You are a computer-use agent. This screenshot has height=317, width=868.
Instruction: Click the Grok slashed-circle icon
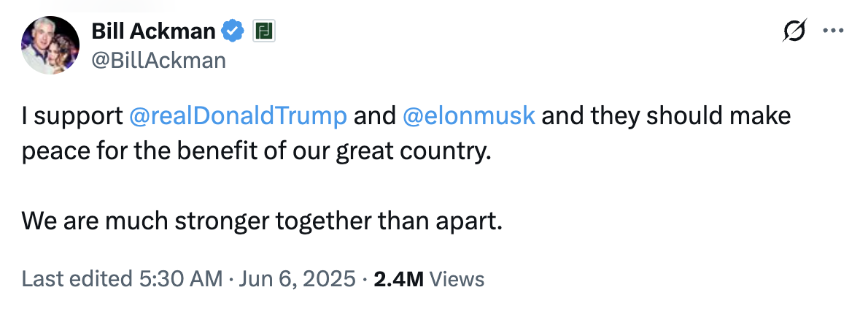(x=794, y=31)
